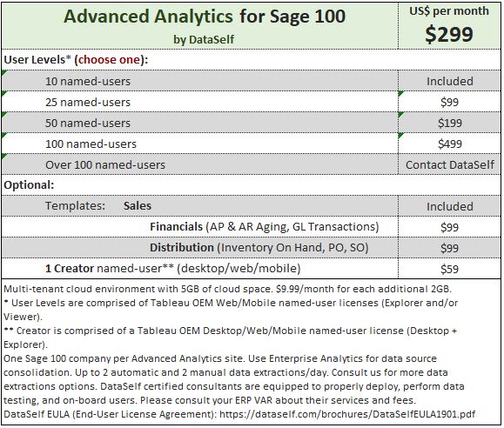504x428 pixels.
Task: Click the $499 price cell
Action: (450, 144)
